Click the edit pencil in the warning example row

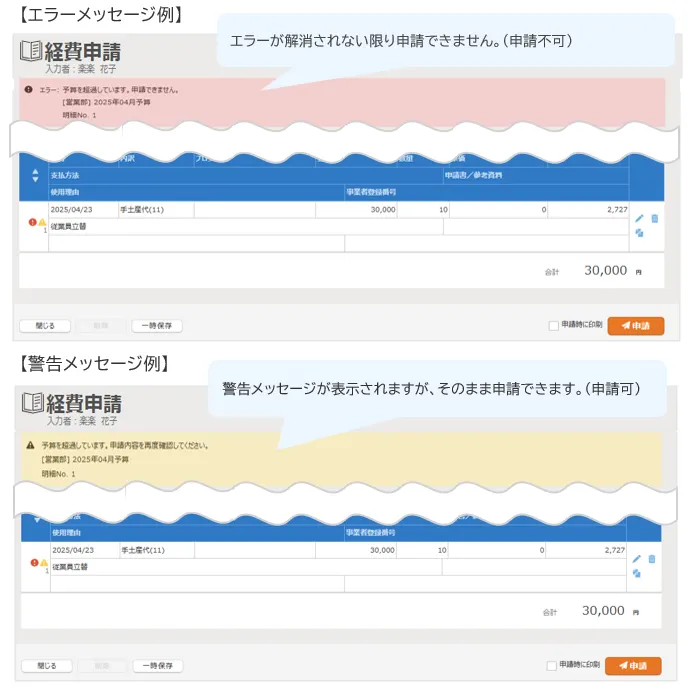637,559
